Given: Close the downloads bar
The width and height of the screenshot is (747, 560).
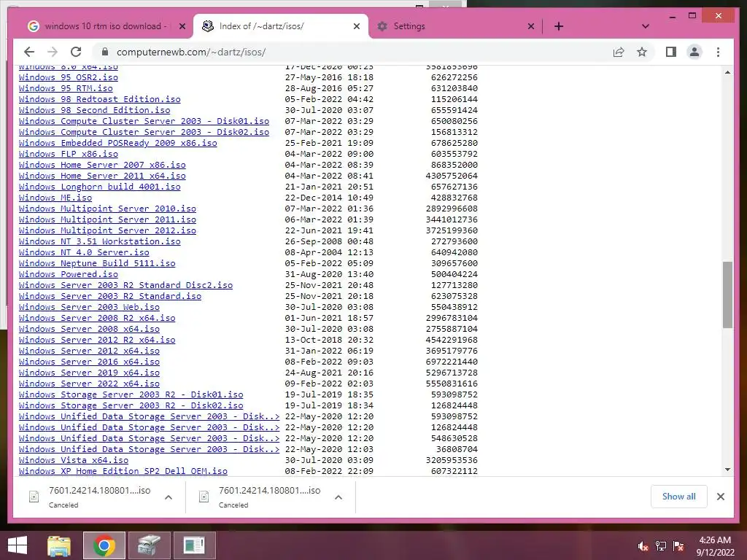Looking at the screenshot, I should tap(720, 497).
